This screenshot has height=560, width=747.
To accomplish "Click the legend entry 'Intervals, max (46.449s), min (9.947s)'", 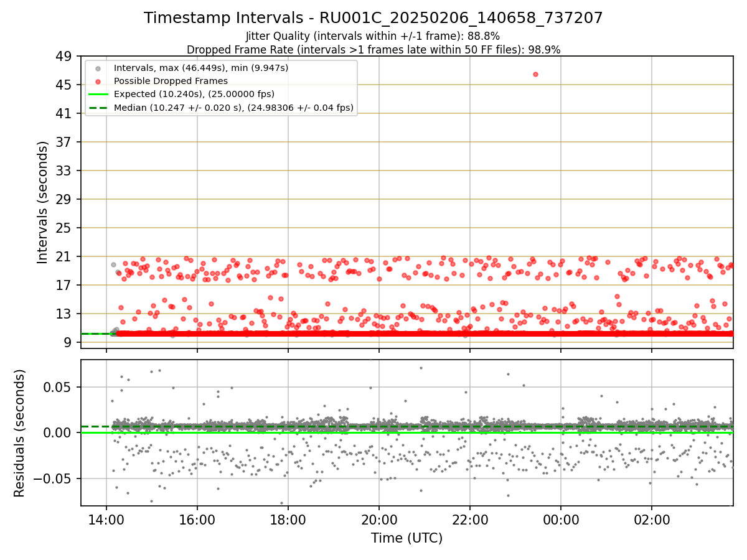I will (x=201, y=68).
